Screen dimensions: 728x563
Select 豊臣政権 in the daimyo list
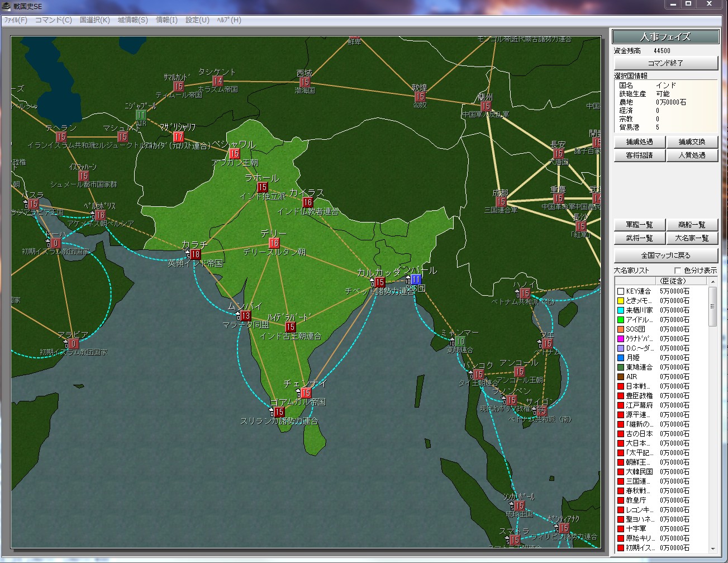639,396
